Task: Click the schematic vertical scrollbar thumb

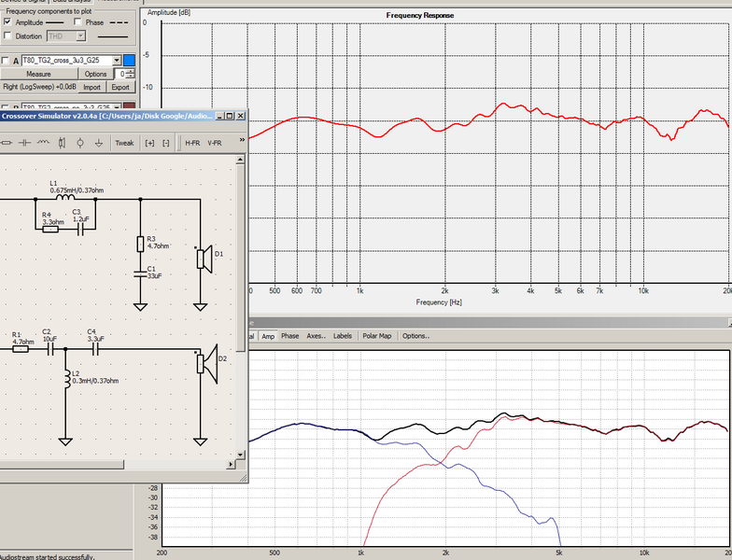Action: [241, 258]
